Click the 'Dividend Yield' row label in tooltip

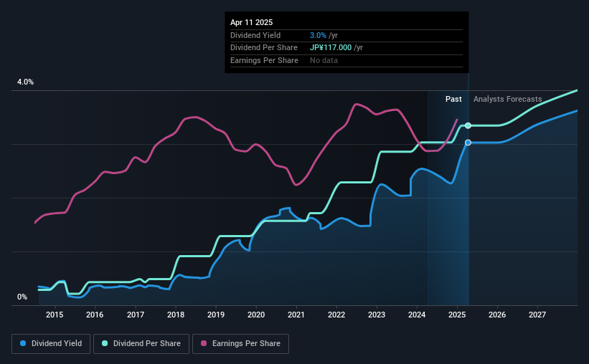(x=255, y=35)
